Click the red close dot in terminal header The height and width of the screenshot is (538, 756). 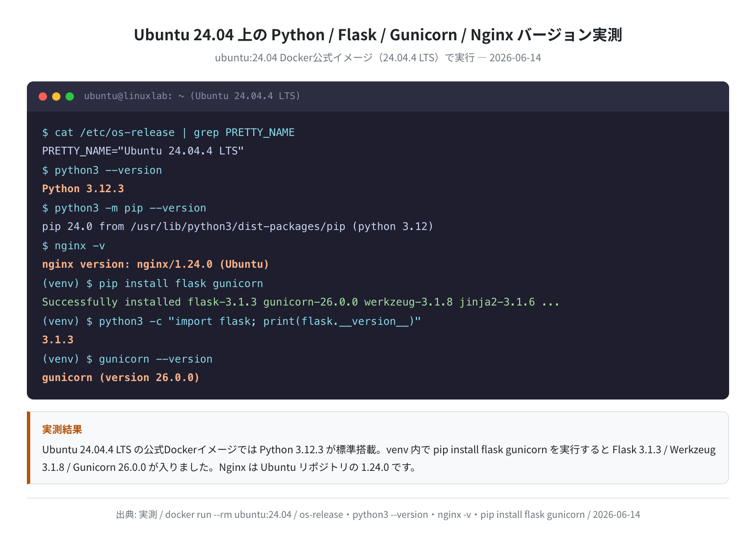tap(43, 97)
